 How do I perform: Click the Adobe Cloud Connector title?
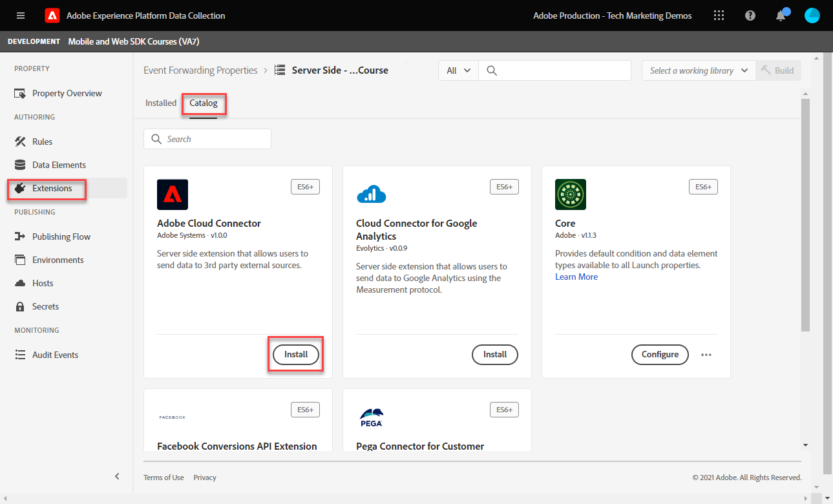click(x=209, y=224)
